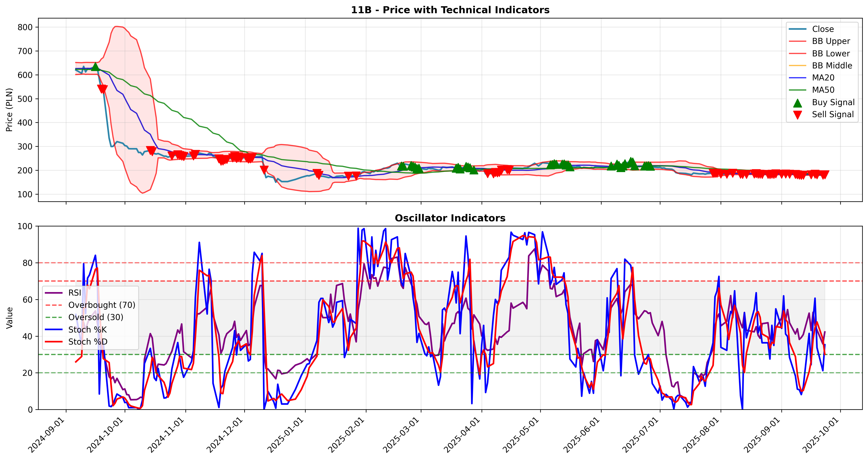Click the '100' price axis tick label
Viewport: 868px width, 460px height.
(25, 194)
